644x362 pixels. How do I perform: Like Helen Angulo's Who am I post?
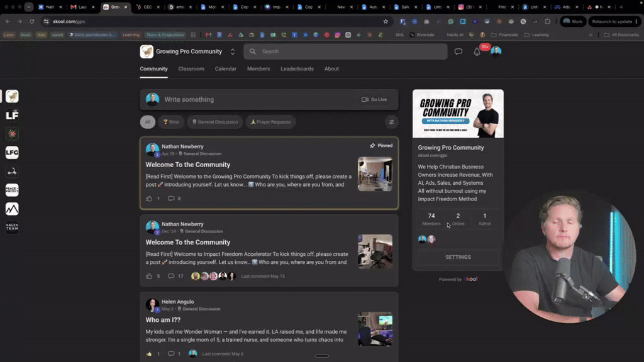tap(149, 353)
